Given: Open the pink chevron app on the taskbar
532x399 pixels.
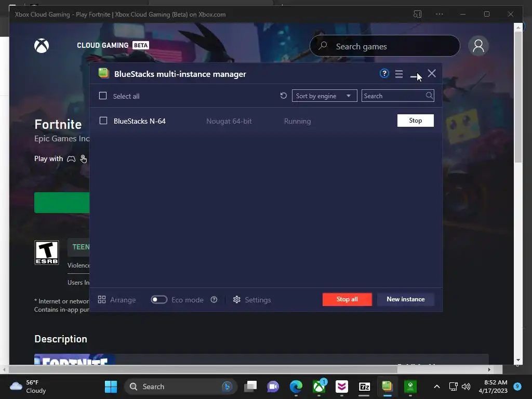Looking at the screenshot, I should (342, 387).
